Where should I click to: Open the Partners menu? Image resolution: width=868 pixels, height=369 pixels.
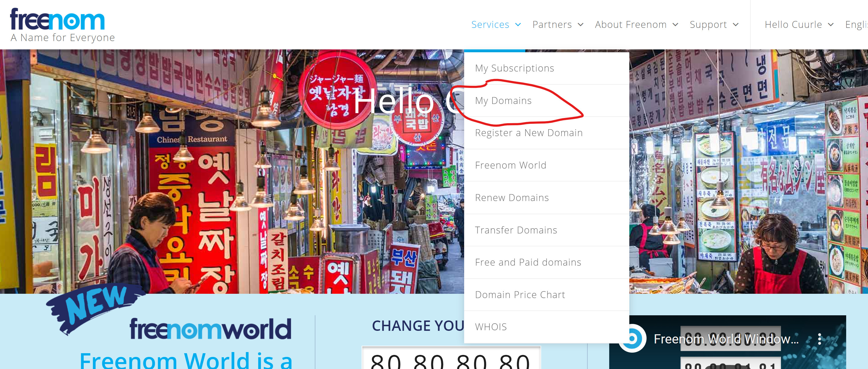[x=552, y=25]
